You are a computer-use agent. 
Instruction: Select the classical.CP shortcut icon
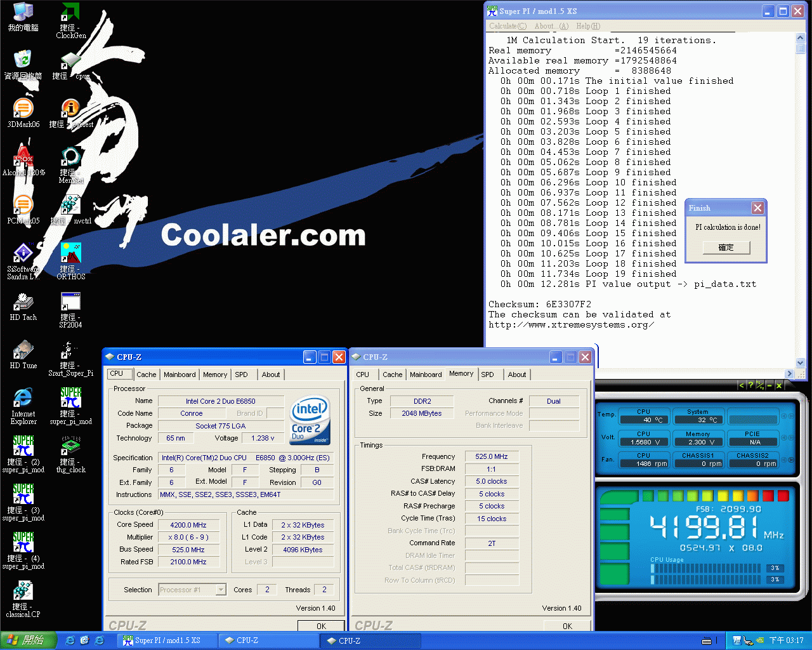click(x=23, y=599)
